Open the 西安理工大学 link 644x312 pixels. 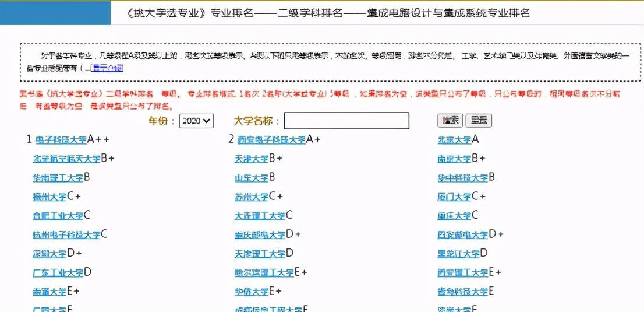463,273
